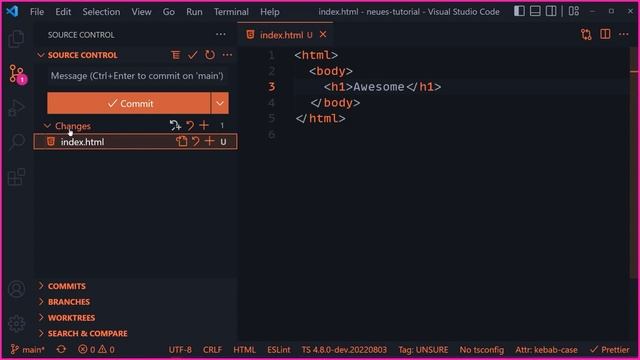Collapse the Source Control section
This screenshot has height=360, width=640.
[x=40, y=55]
